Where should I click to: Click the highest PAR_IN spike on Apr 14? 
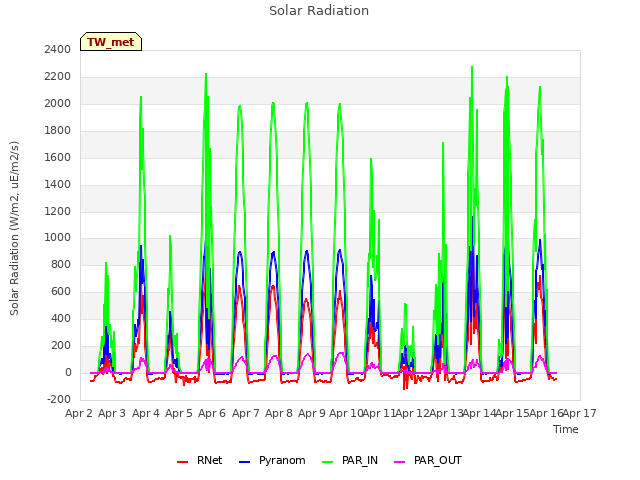pos(472,67)
